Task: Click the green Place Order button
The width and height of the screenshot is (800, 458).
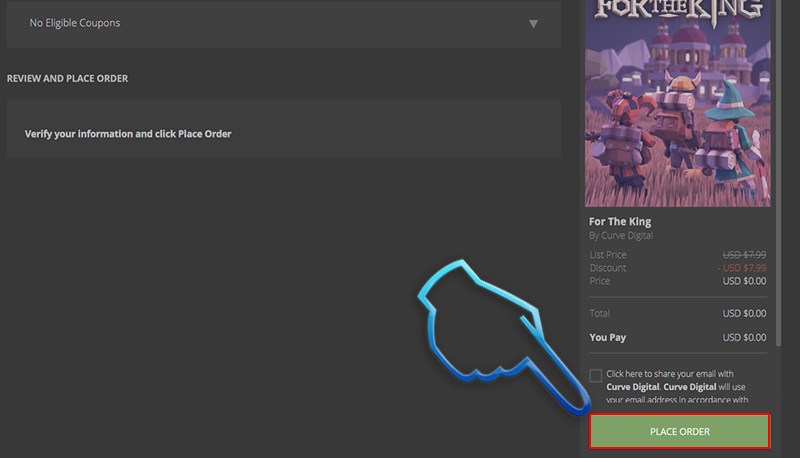Action: (679, 431)
